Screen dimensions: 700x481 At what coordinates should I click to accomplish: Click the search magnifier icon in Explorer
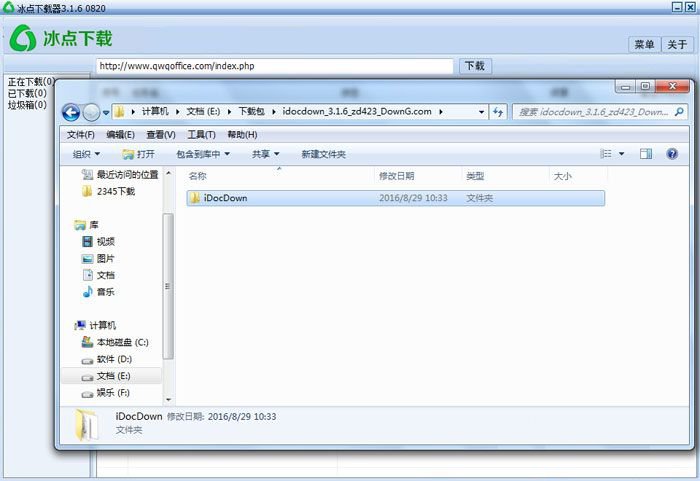[679, 112]
